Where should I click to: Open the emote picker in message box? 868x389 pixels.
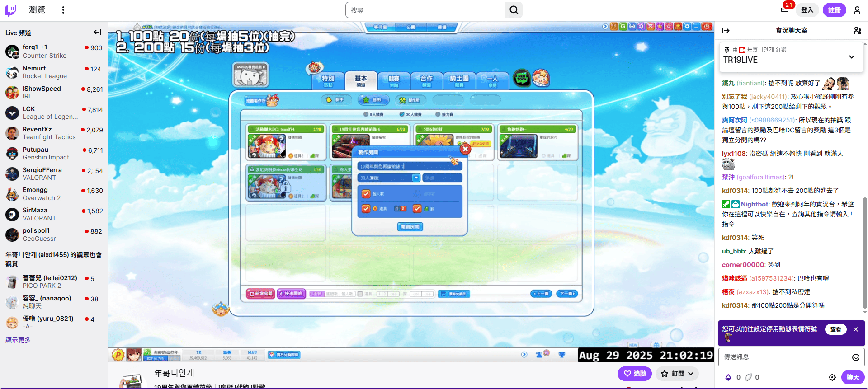pos(855,357)
